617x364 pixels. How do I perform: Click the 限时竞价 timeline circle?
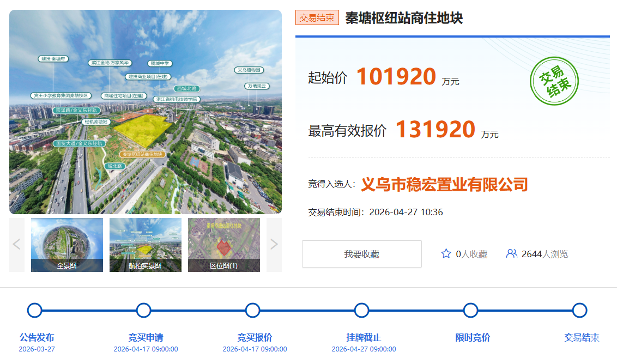[x=470, y=311]
